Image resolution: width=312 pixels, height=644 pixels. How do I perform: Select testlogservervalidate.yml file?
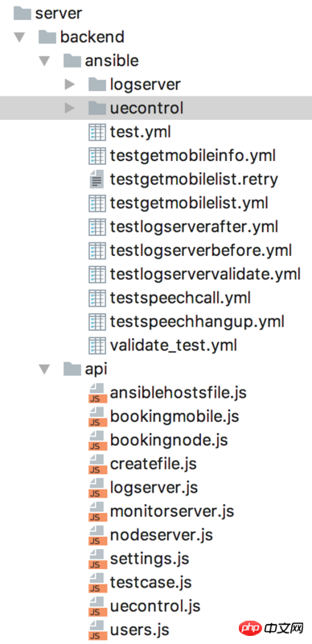(205, 275)
